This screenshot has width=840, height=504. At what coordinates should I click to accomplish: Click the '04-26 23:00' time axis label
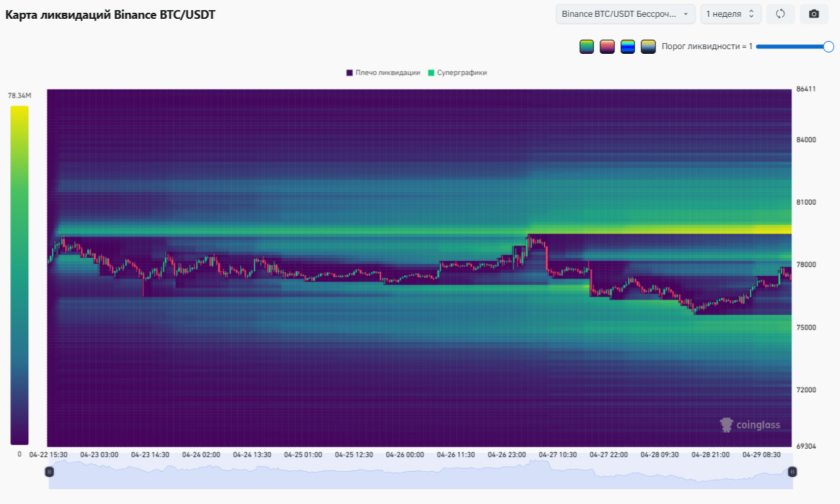[507, 455]
